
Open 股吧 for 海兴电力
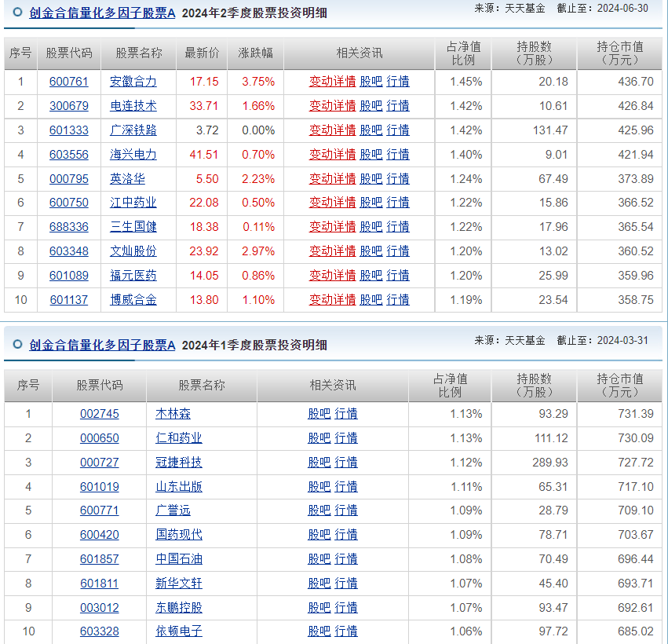[x=371, y=155]
